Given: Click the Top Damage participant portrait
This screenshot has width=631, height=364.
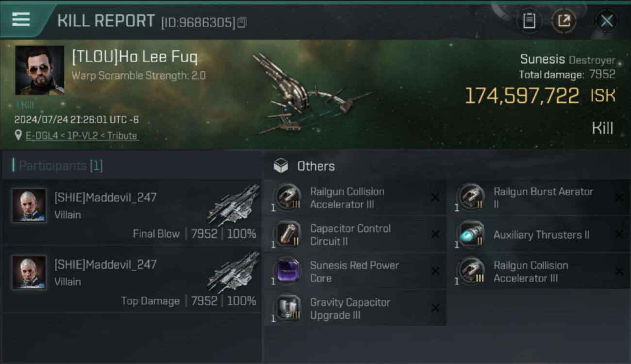Looking at the screenshot, I should click(29, 273).
